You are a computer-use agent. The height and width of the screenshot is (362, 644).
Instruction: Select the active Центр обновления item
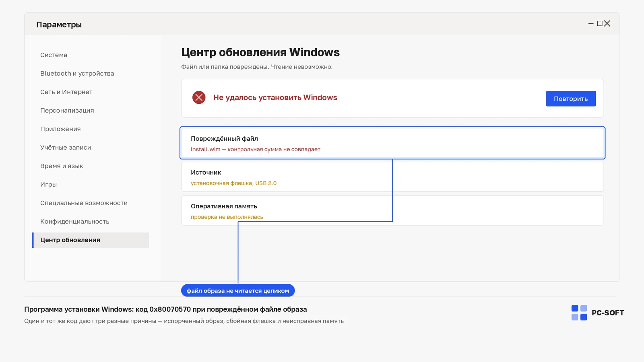coord(91,240)
